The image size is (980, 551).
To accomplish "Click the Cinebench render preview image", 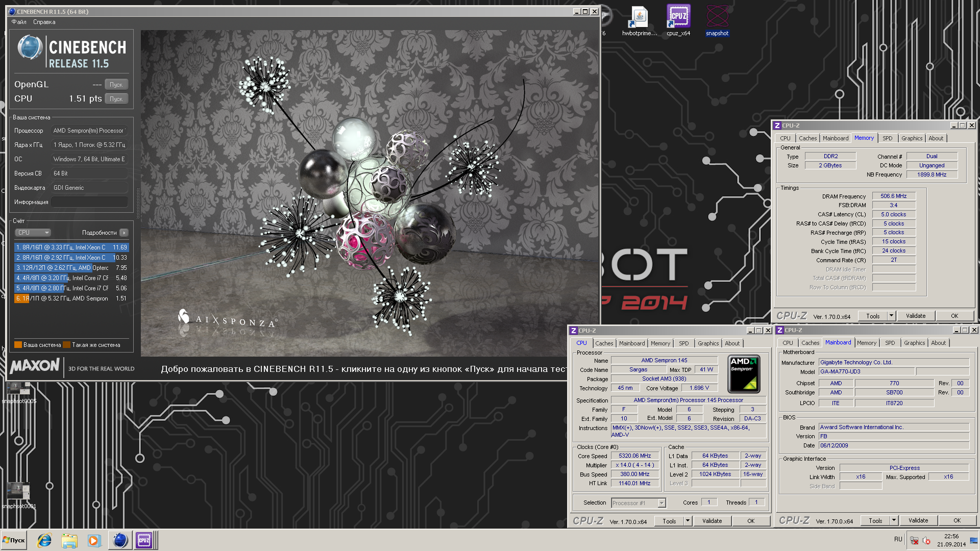I will [x=370, y=193].
